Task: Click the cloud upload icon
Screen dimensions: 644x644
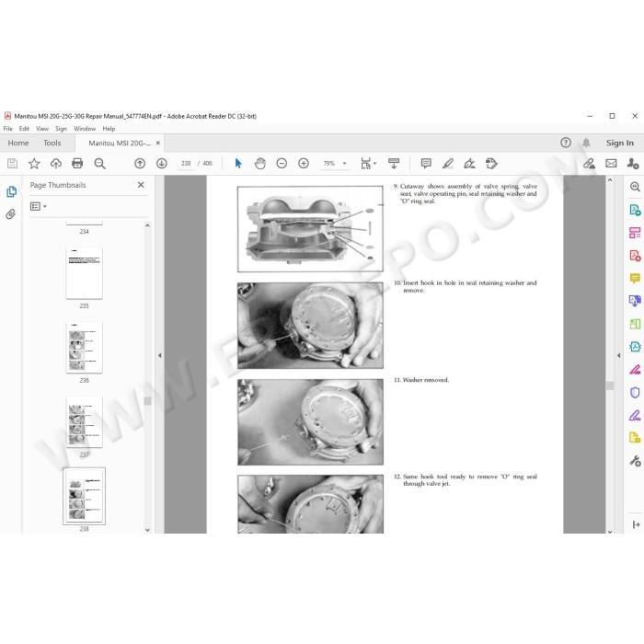Action: coord(56,164)
